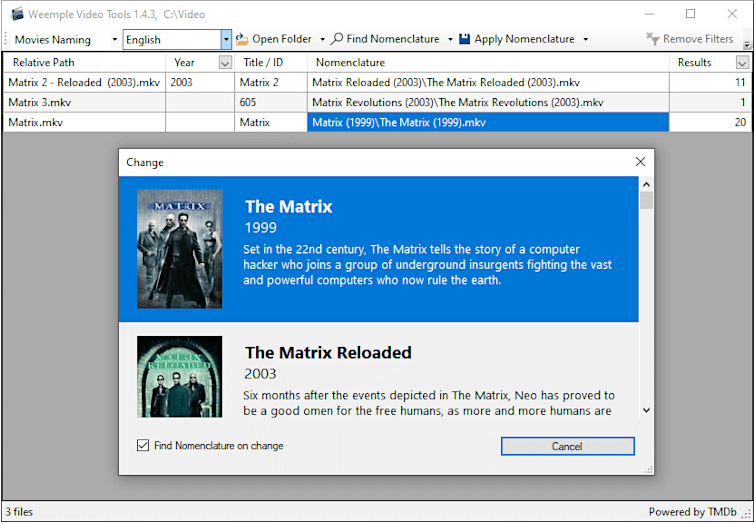Click the Weemple Video Tools app icon
Screen dimensions: 756x524
click(17, 14)
